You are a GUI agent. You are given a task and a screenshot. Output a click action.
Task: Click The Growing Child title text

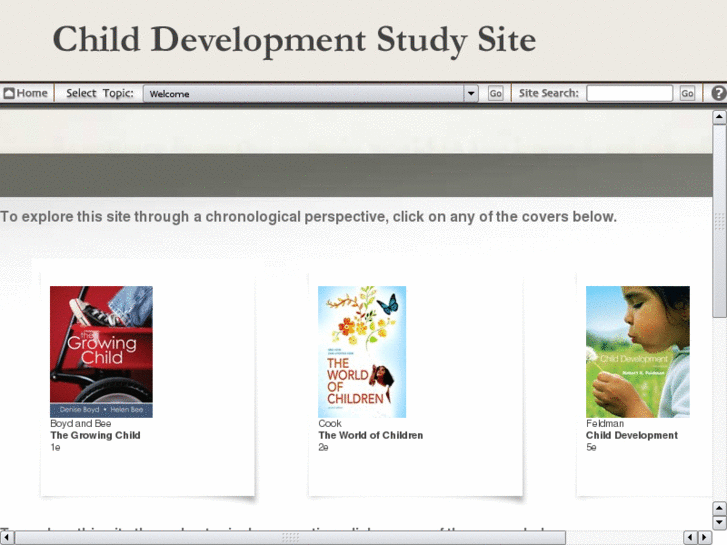click(x=96, y=436)
